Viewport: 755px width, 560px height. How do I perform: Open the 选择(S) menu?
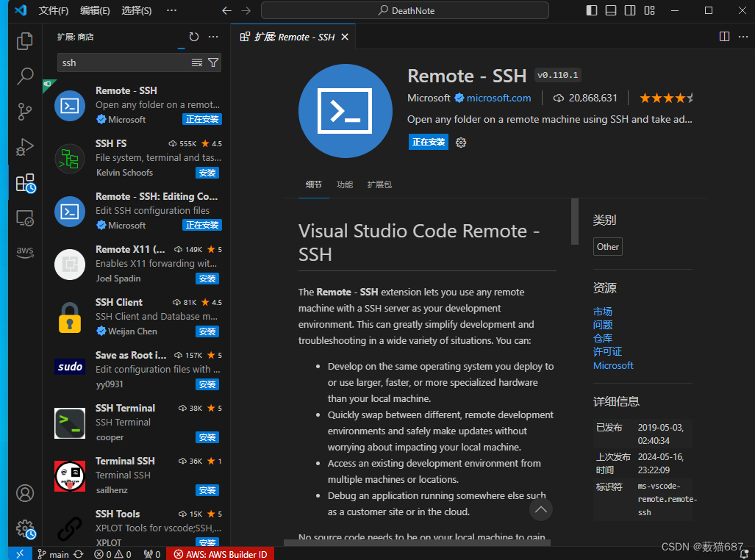[136, 10]
